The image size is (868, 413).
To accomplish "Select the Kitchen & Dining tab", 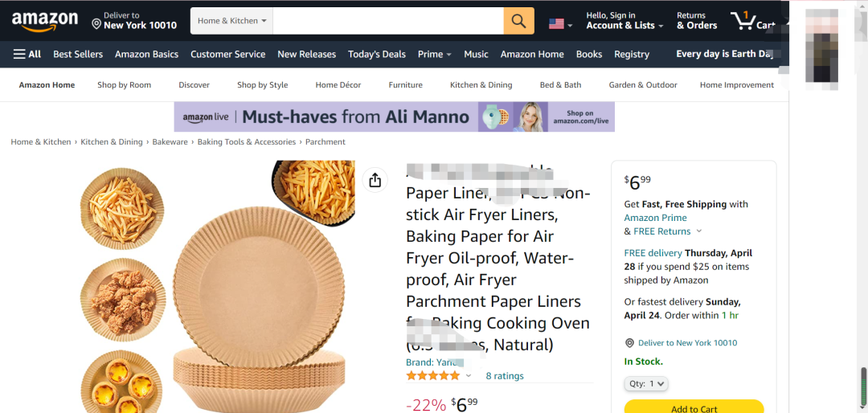I will [481, 84].
